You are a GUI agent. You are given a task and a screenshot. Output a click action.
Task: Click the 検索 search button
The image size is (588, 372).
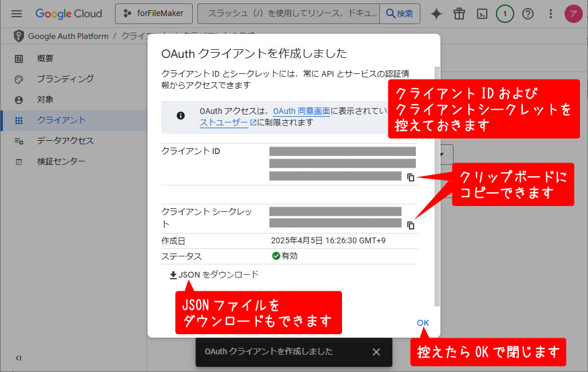point(400,14)
